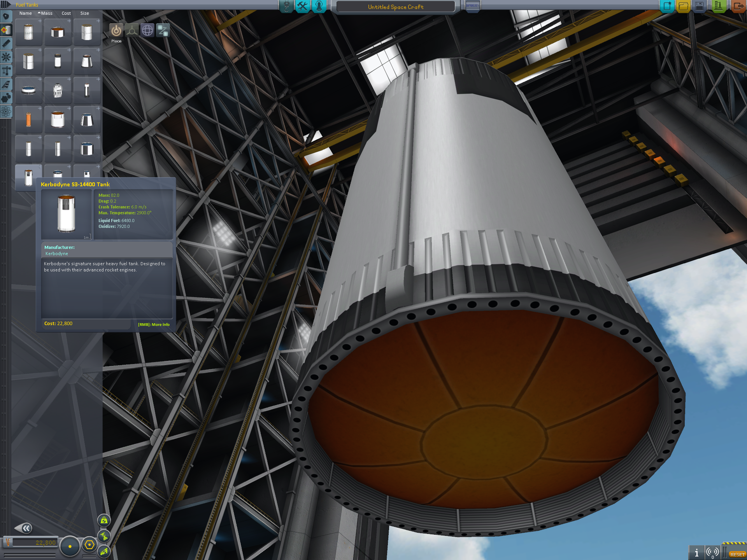
Task: Pick the white conical adapter tank
Action: pos(87,61)
